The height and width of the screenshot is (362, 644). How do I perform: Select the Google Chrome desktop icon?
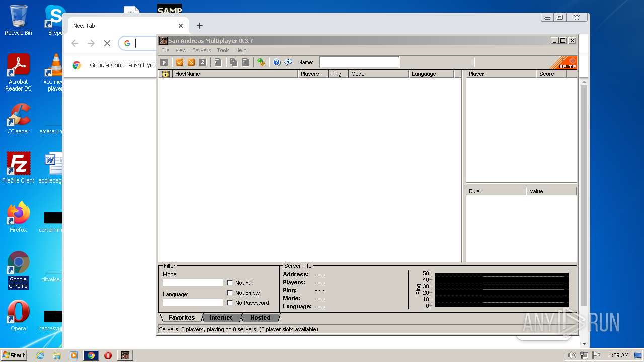[x=18, y=270]
